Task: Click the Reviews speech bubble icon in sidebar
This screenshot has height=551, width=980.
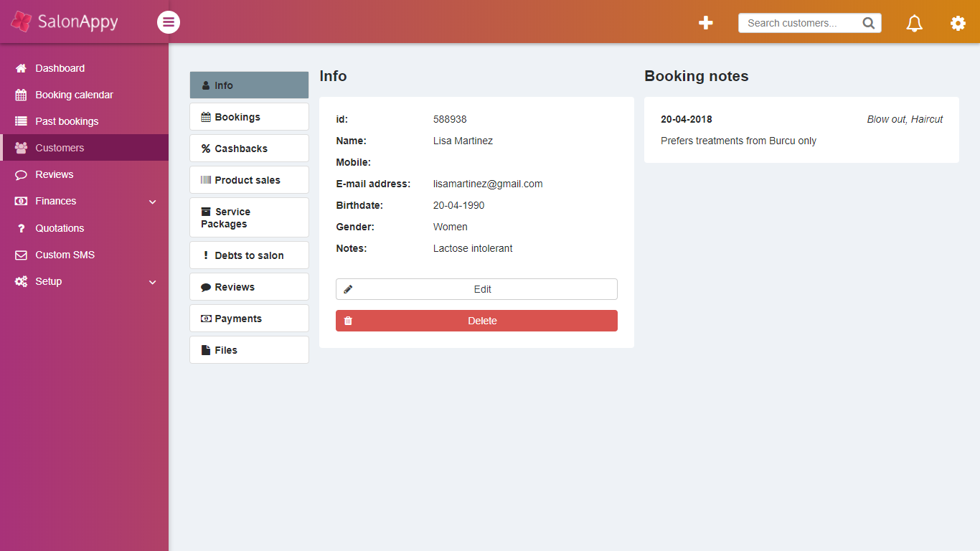Action: pos(21,174)
